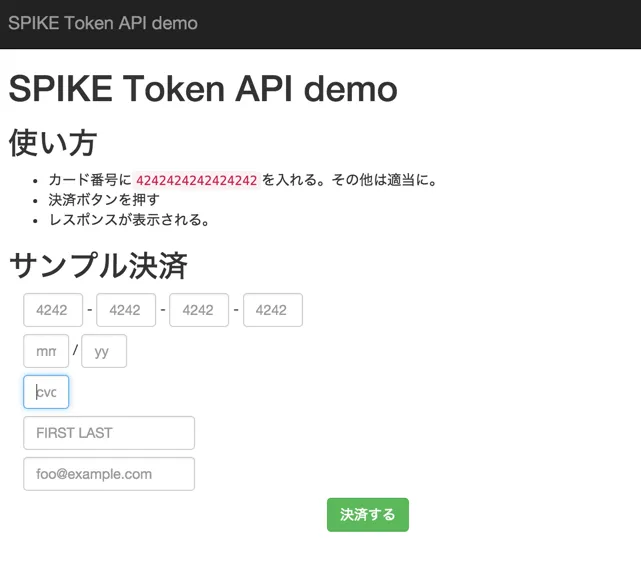Click the text を入れる。その他は適当に。
Image resolution: width=641 pixels, height=564 pixels.
[x=350, y=181]
